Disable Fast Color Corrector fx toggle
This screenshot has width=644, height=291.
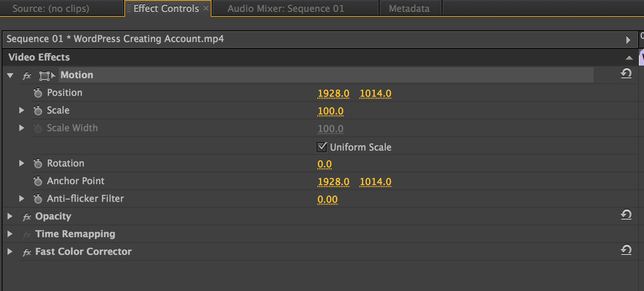click(27, 252)
